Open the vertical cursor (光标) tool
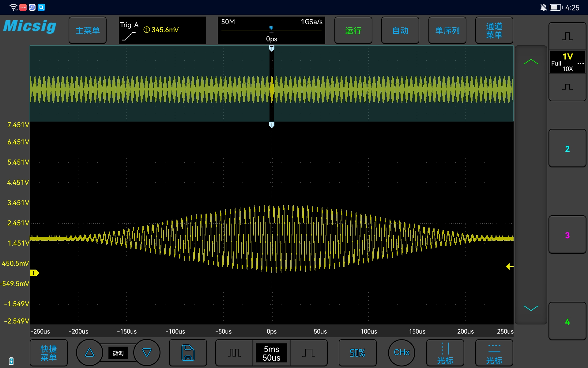 (445, 353)
